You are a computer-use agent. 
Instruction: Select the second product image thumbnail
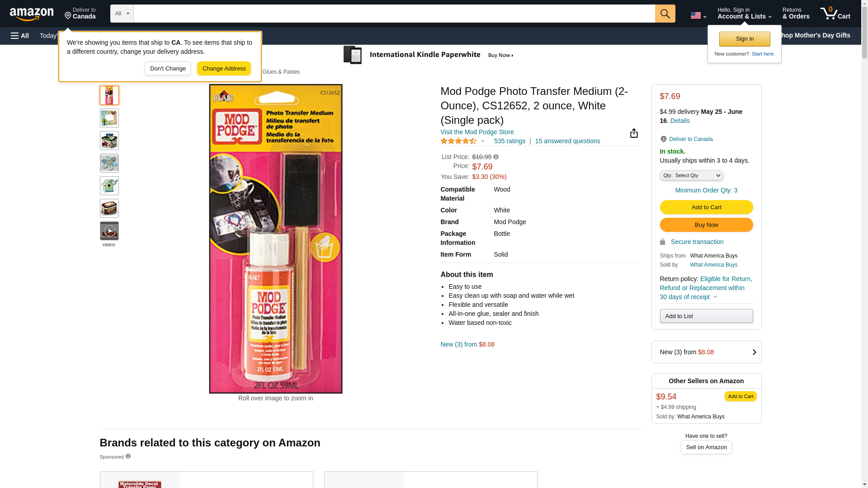tap(109, 118)
